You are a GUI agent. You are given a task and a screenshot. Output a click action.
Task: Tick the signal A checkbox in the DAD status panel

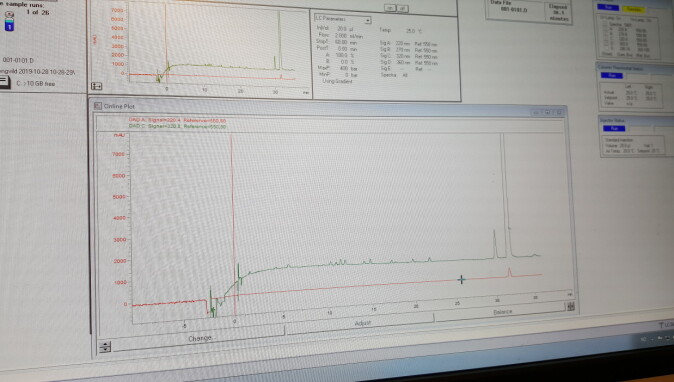(x=606, y=30)
